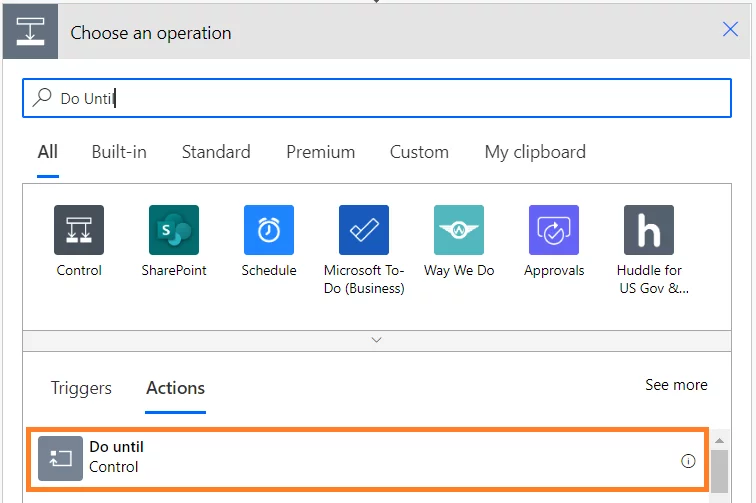Select the Premium tab
This screenshot has width=756, height=503.
(321, 152)
